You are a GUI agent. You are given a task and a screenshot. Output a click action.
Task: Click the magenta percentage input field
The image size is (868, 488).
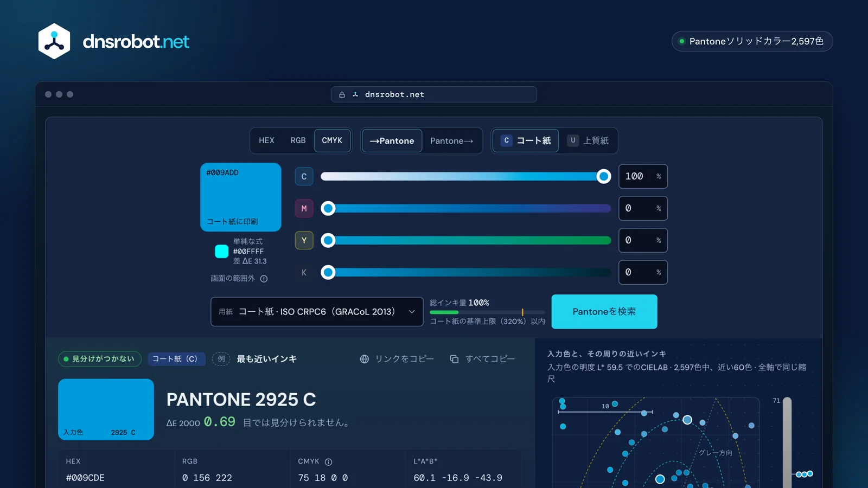click(x=643, y=208)
